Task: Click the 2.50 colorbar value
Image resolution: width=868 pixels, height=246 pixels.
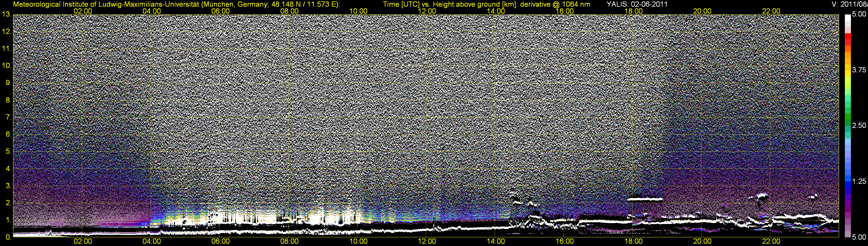Action: [x=859, y=125]
